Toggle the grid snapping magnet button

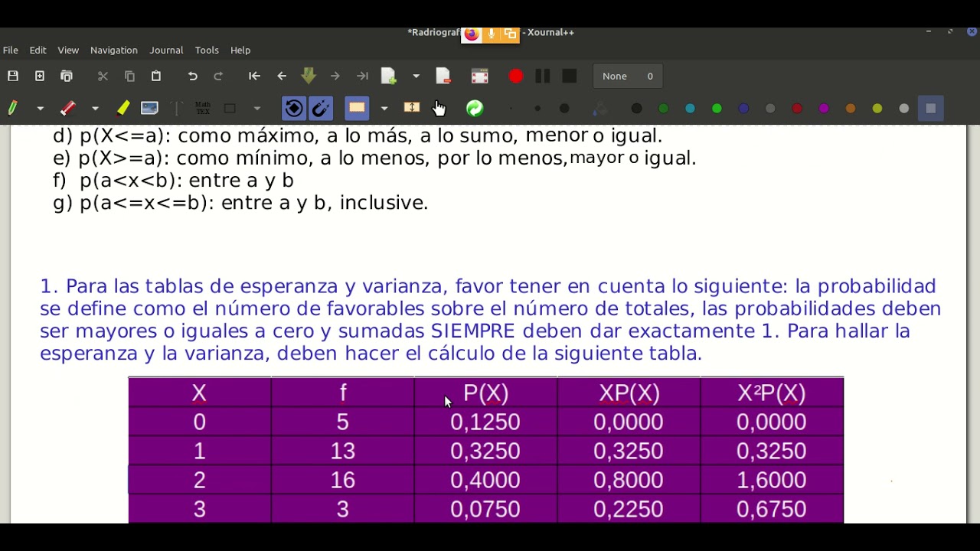[x=321, y=108]
